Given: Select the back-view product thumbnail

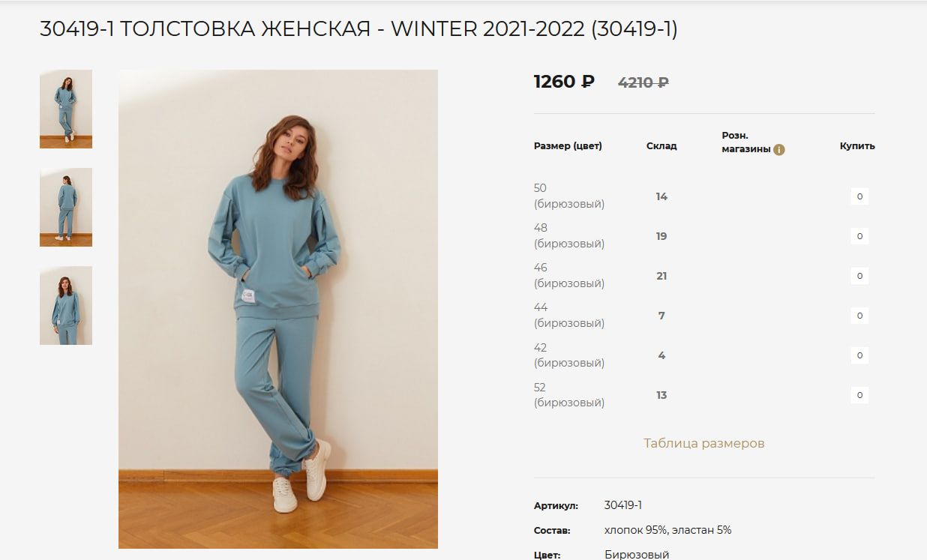Looking at the screenshot, I should click(x=66, y=207).
